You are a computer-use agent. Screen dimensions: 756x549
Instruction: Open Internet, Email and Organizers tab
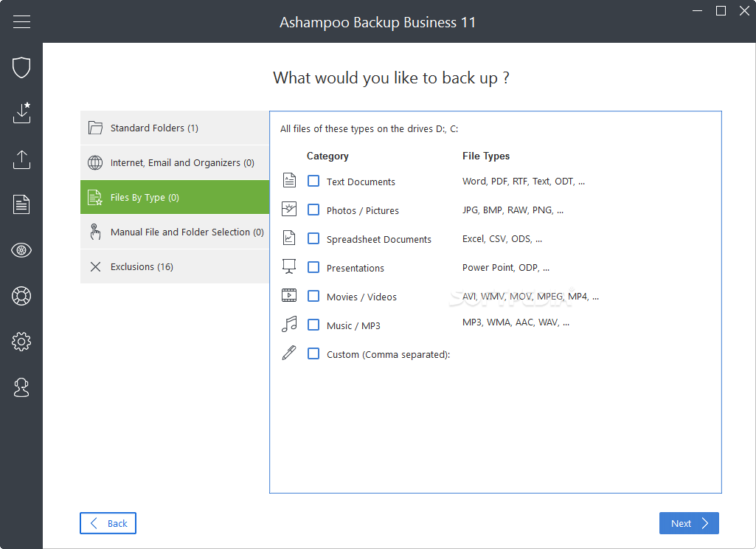pos(175,162)
